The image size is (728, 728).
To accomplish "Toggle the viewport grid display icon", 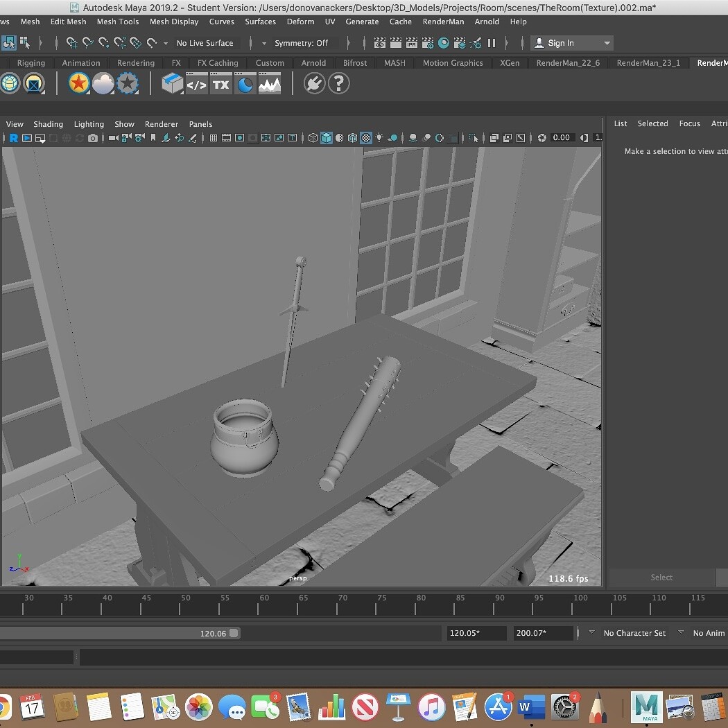I will point(214,137).
